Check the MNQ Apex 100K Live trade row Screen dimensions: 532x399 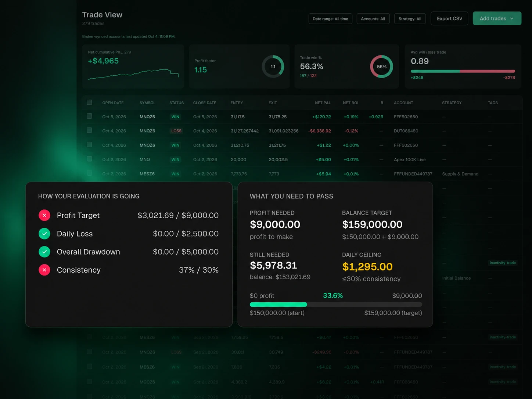click(x=89, y=159)
